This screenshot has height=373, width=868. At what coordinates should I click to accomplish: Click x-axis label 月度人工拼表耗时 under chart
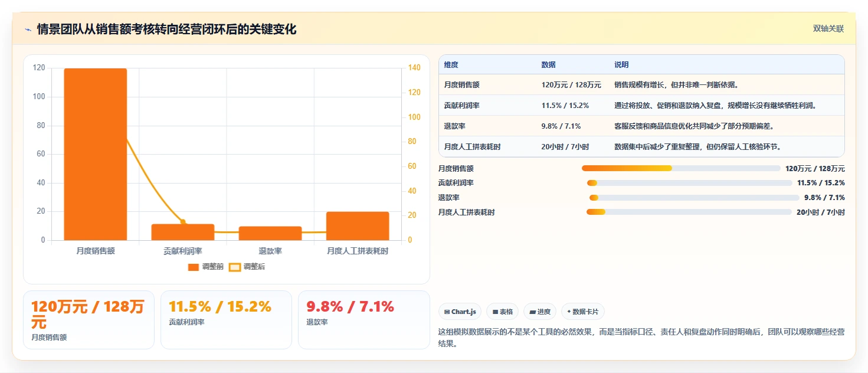point(358,251)
